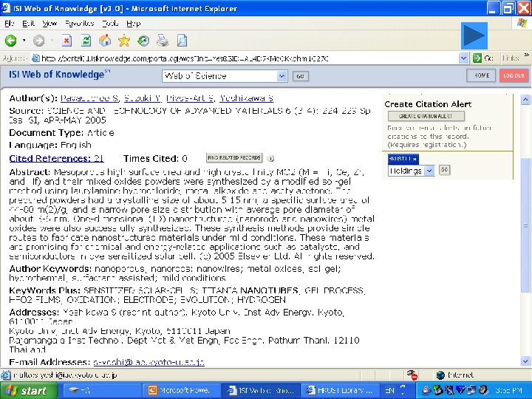Open the Edit menu
Viewport: 532px width, 399px height.
[x=28, y=24]
